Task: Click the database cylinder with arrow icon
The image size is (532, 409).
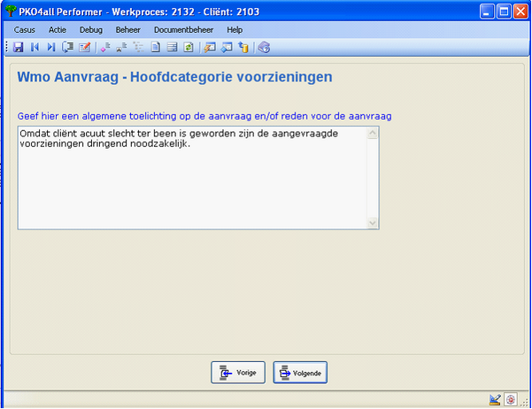Action: click(243, 47)
